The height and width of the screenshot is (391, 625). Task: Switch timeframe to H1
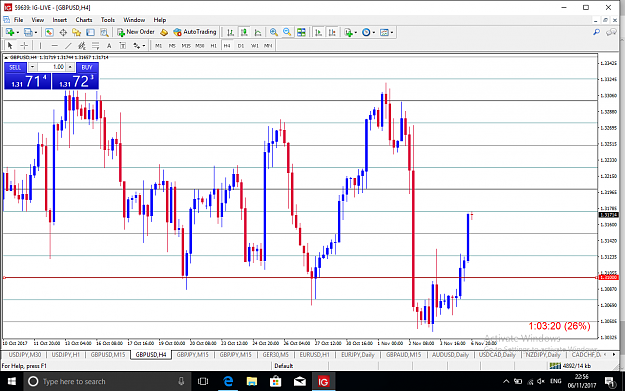click(213, 45)
